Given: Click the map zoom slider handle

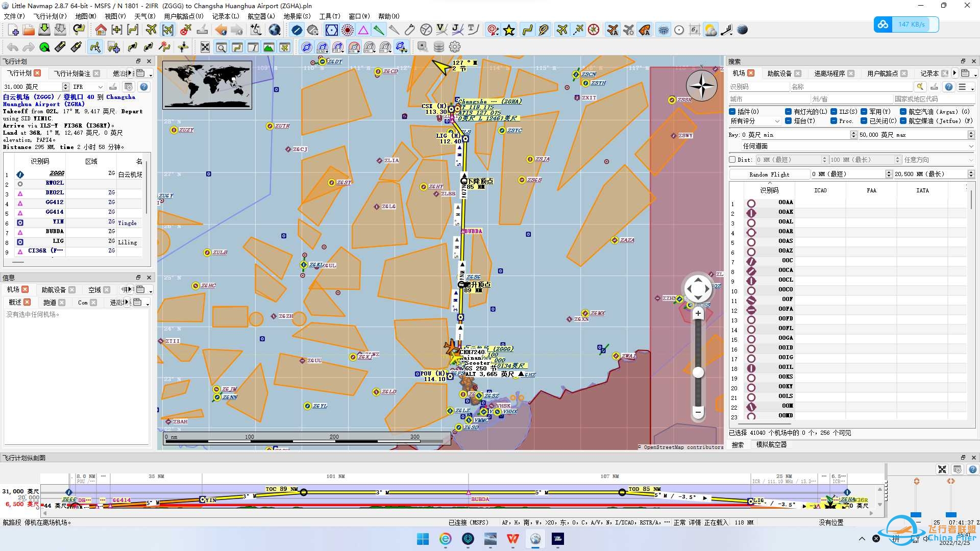Looking at the screenshot, I should point(698,372).
